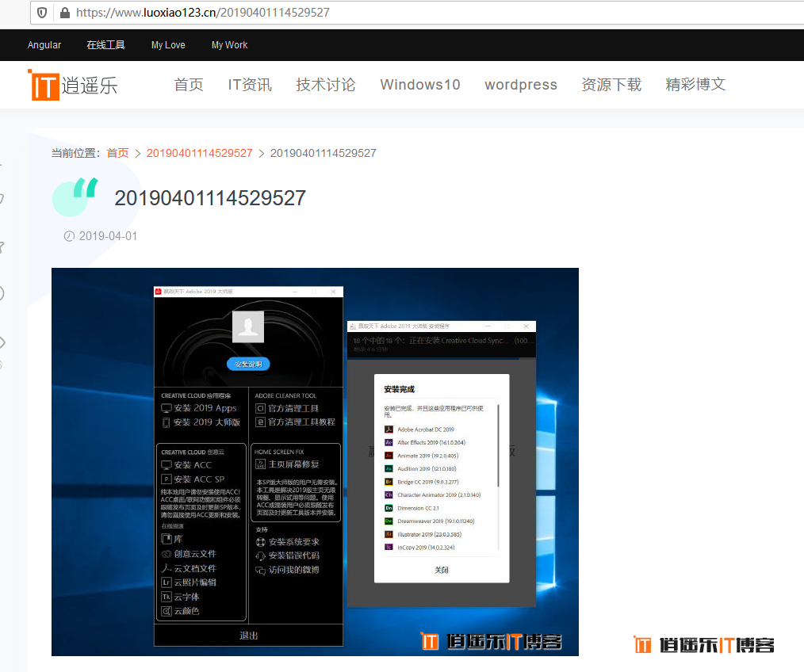Open the 精彩博文 navigation item

pos(695,85)
